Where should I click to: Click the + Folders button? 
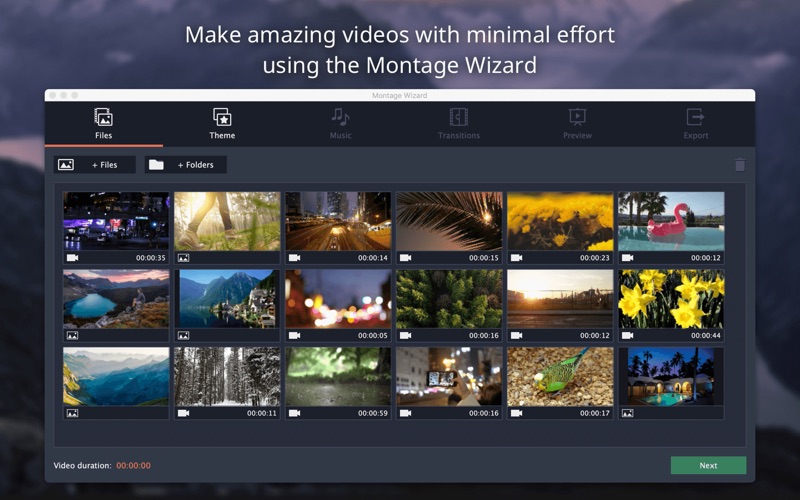(186, 165)
